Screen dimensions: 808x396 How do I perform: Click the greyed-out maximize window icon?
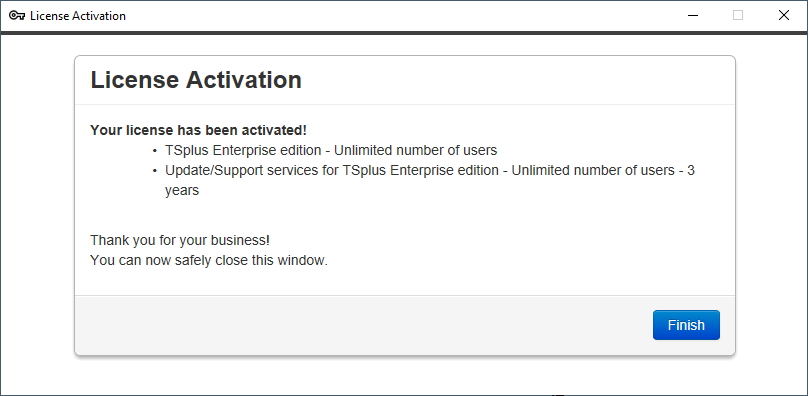tap(738, 15)
